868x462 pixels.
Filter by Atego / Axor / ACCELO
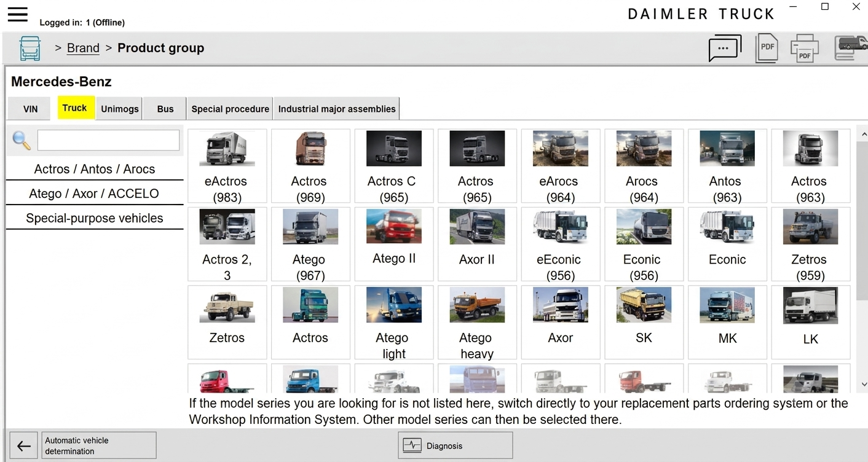(95, 194)
